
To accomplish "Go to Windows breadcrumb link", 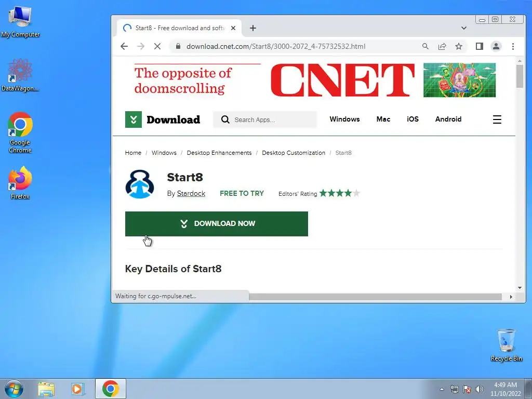I will point(164,153).
